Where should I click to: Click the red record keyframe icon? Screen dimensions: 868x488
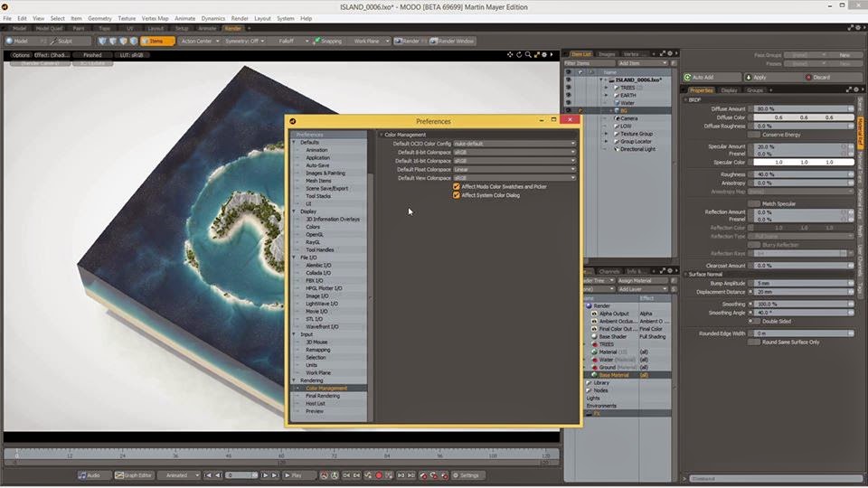tap(379, 475)
